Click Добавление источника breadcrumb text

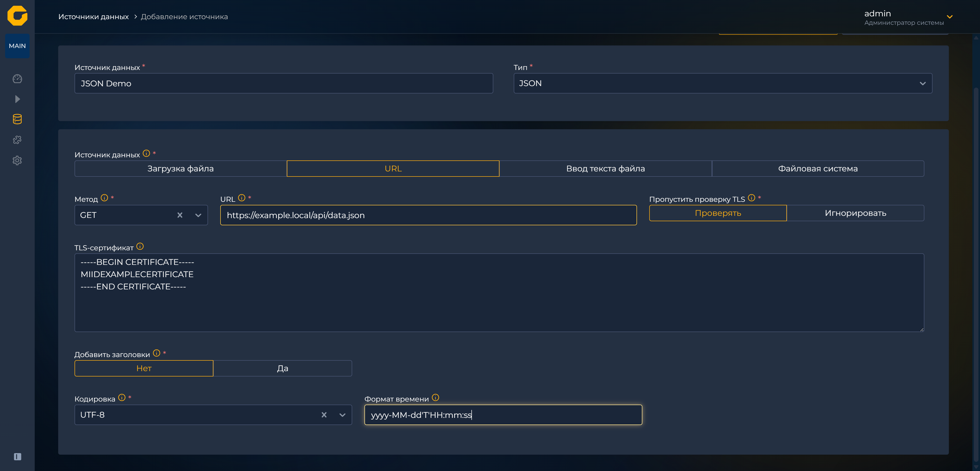coord(185,17)
